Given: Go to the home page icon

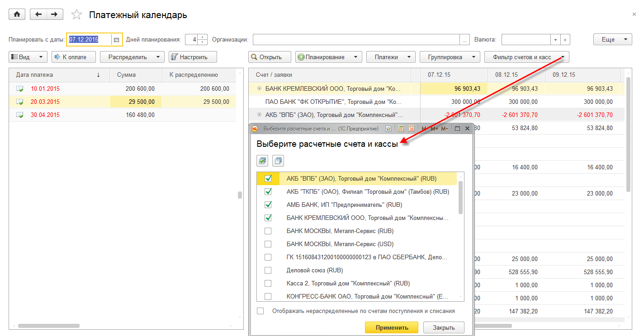Looking at the screenshot, I should pyautogui.click(x=17, y=14).
